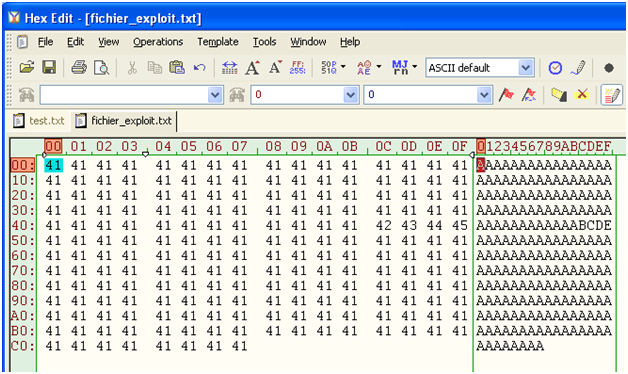628x374 pixels.
Task: Switch to the test.txt tab
Action: click(x=39, y=121)
